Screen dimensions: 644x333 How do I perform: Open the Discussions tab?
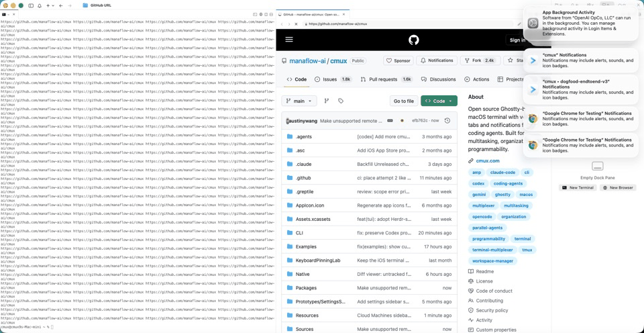(438, 79)
